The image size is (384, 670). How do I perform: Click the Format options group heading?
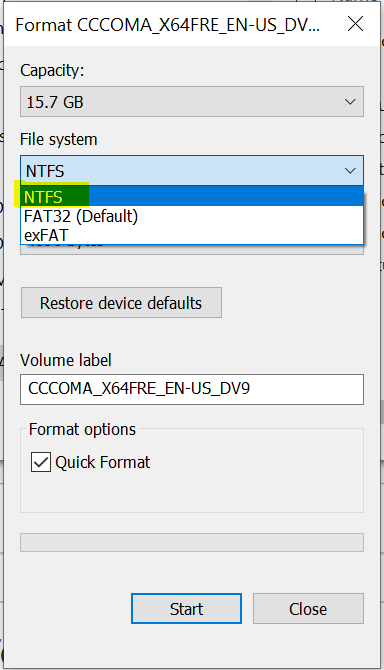[x=82, y=429]
